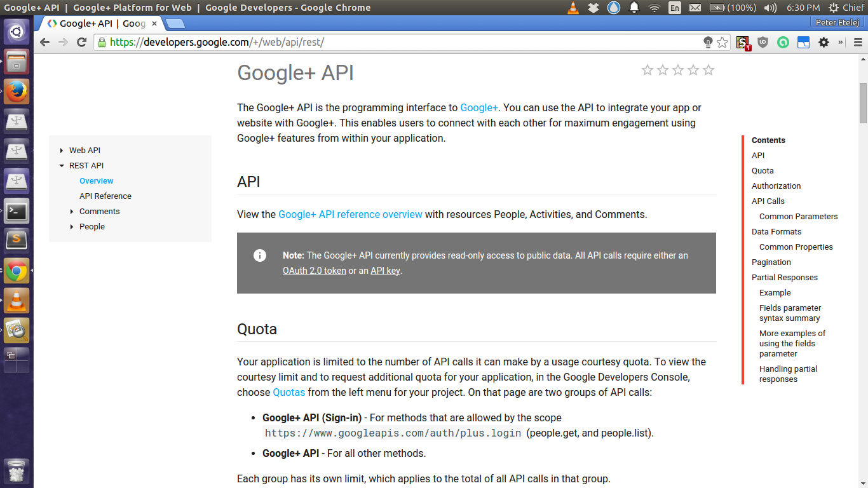Open the Google+ API reference overview link

350,214
